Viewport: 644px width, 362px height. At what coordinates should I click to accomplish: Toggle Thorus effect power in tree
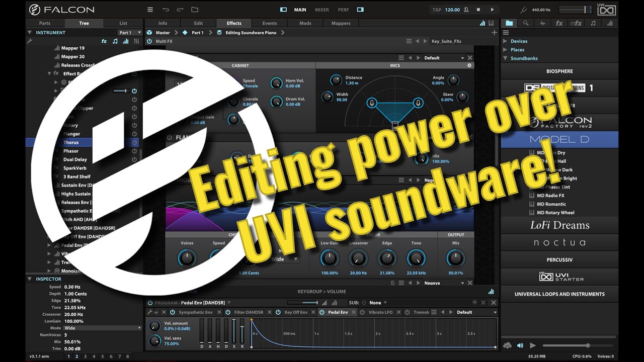point(134,143)
